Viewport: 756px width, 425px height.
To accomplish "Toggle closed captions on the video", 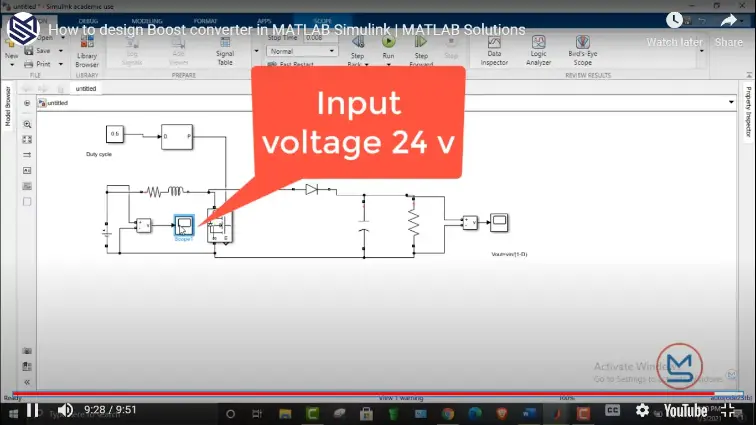I will point(613,410).
